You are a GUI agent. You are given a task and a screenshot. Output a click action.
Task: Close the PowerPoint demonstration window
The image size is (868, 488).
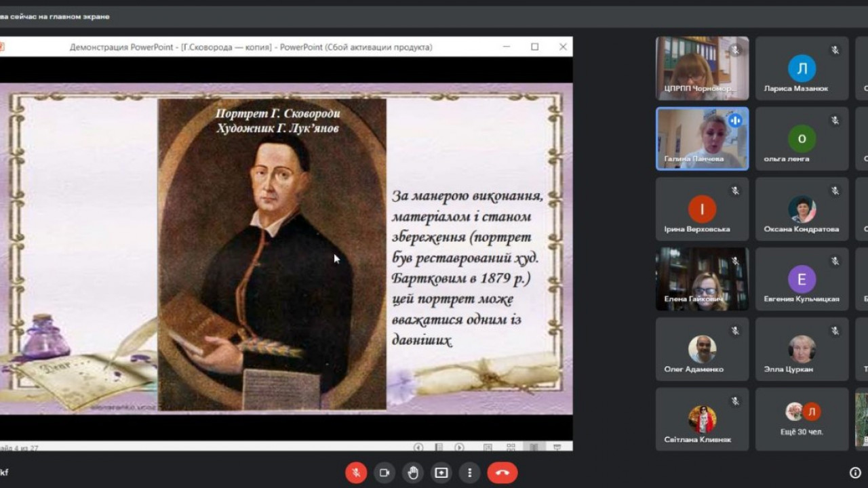pos(563,47)
